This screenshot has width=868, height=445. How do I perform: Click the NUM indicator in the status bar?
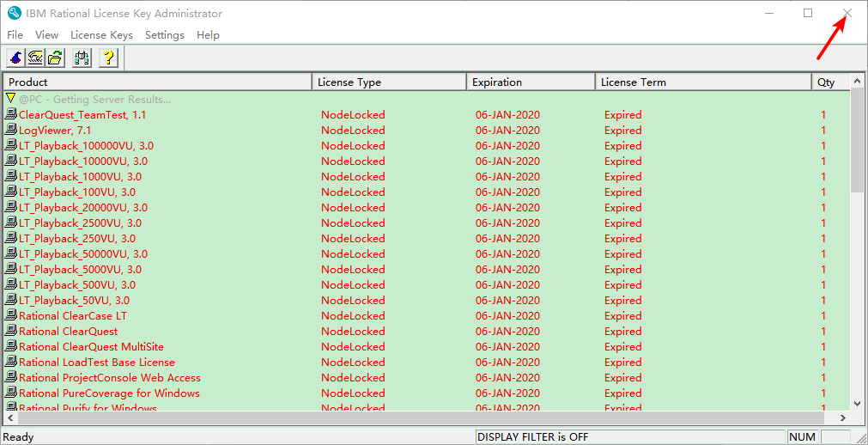click(802, 436)
